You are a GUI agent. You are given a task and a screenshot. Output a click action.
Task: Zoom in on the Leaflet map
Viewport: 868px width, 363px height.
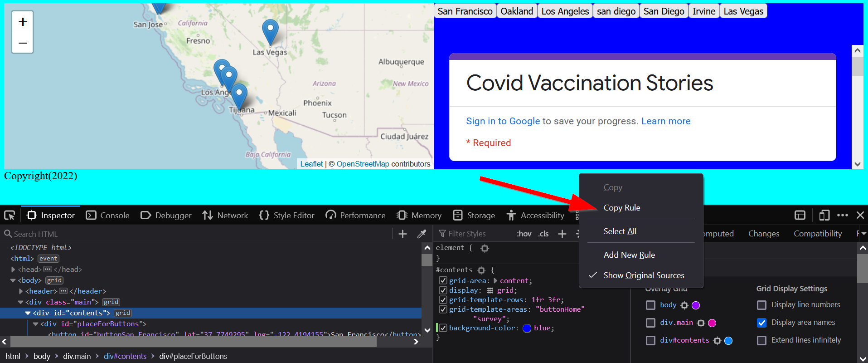[23, 22]
